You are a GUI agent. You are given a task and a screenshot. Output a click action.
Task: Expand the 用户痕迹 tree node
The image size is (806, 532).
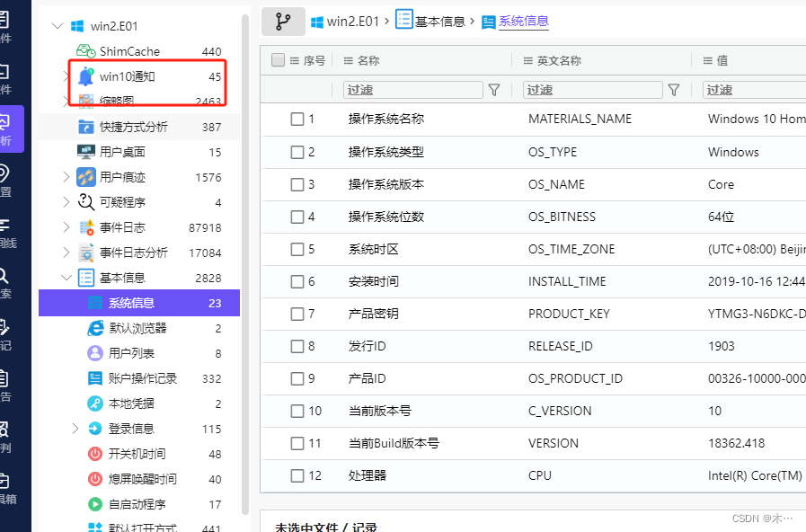point(66,177)
